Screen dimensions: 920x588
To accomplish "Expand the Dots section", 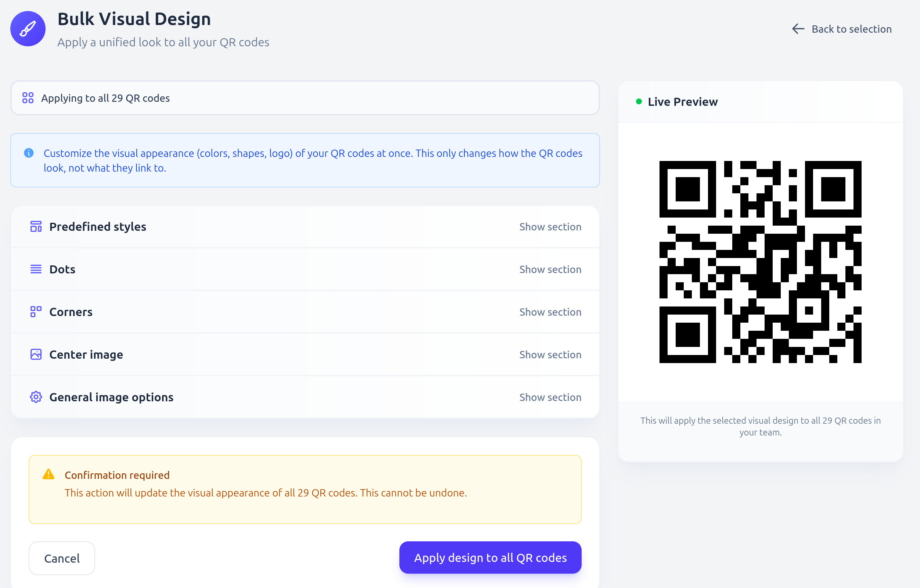I will tap(550, 269).
